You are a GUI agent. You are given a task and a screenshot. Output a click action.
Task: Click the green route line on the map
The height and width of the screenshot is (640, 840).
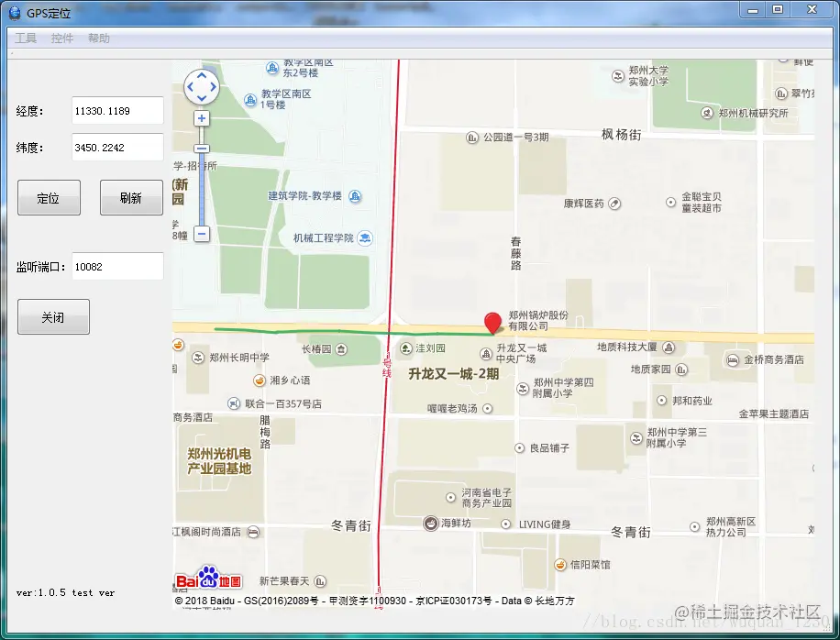[354, 332]
